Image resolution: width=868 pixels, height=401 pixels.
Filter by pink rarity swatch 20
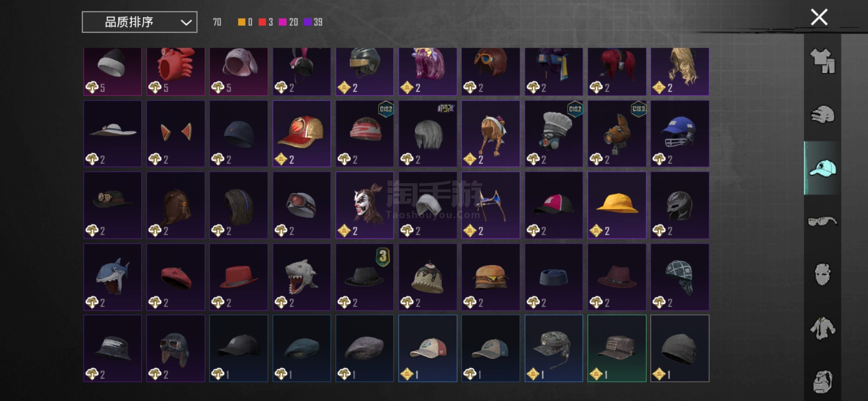coord(288,22)
